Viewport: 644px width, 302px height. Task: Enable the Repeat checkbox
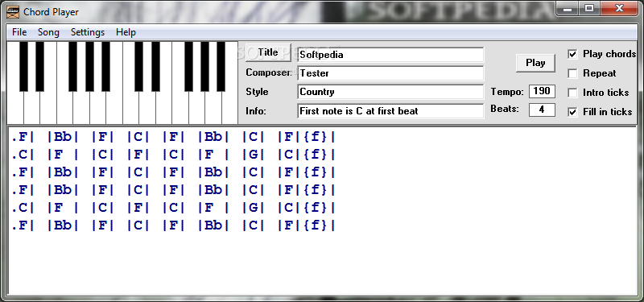pos(572,73)
